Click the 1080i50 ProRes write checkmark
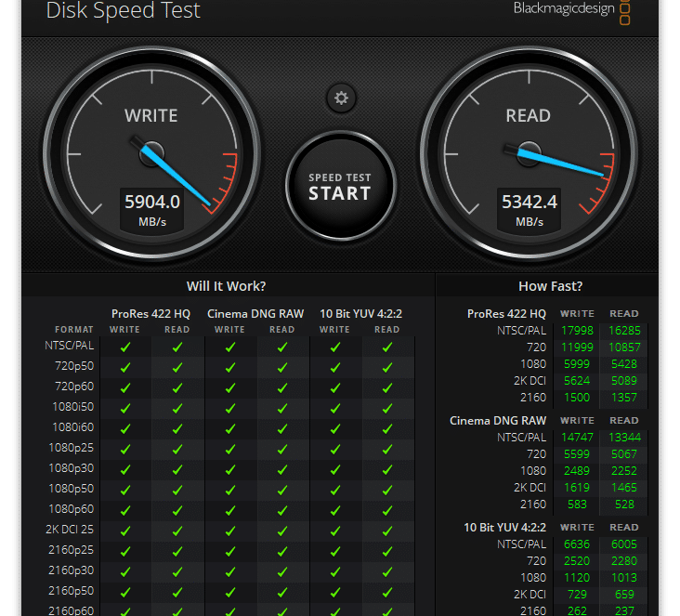 click(x=125, y=408)
